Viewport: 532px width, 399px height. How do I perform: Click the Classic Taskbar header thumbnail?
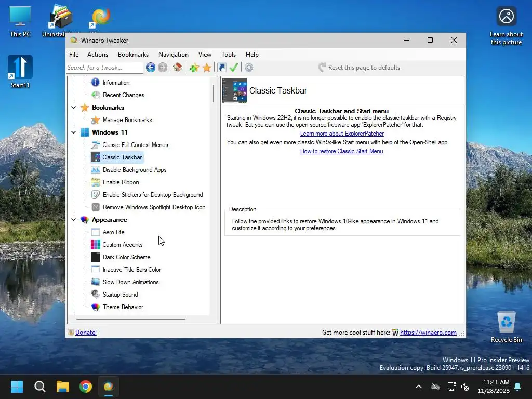tap(235, 90)
